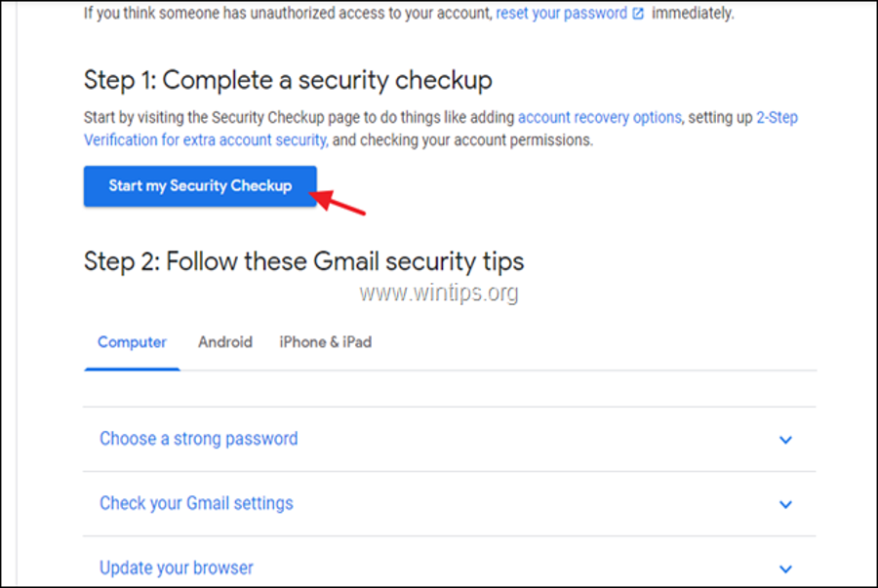Click the 'Start by visiting the Security Checkup' paragraph

(293, 117)
